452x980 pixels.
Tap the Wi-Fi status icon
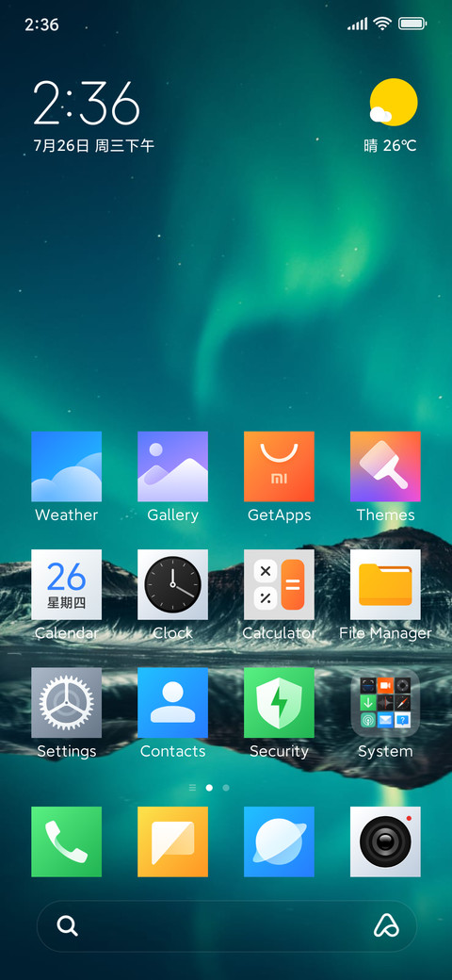pyautogui.click(x=382, y=24)
